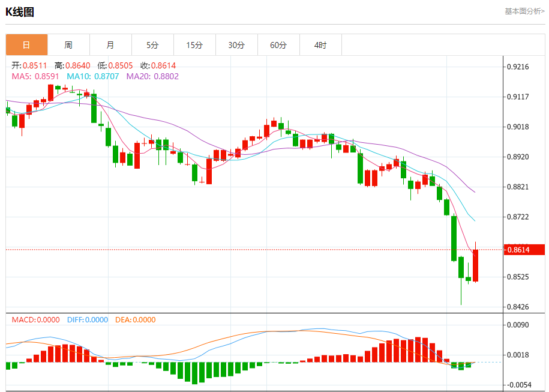
Task: Click the 0.0090 MACD axis label
Action: 518,325
